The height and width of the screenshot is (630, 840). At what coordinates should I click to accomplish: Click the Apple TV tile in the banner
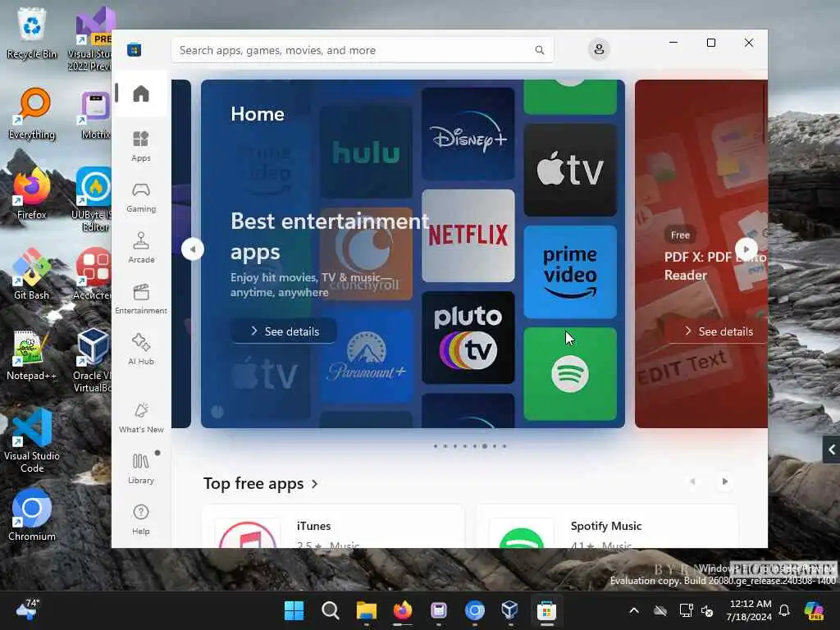[570, 170]
